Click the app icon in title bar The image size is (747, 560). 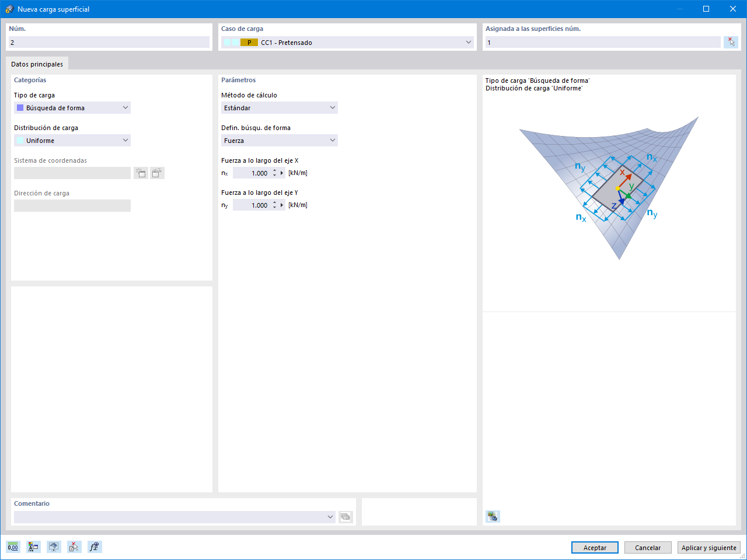point(9,9)
